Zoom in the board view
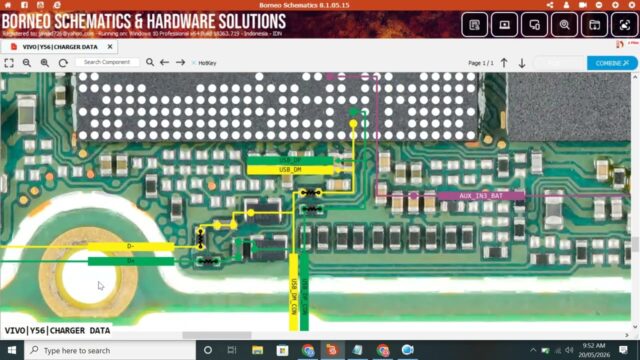 (x=44, y=63)
